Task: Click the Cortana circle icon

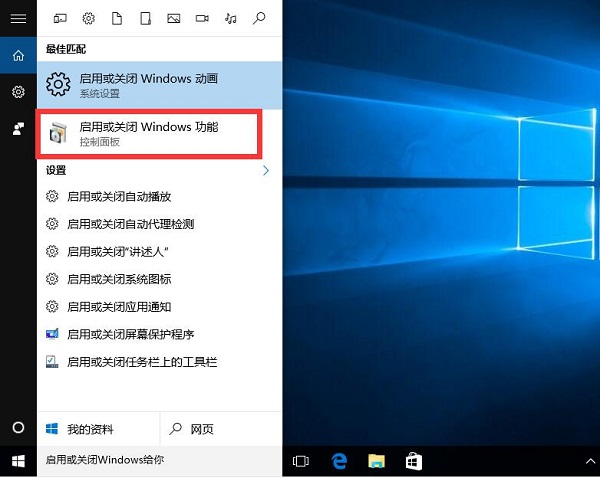Action: click(18, 427)
